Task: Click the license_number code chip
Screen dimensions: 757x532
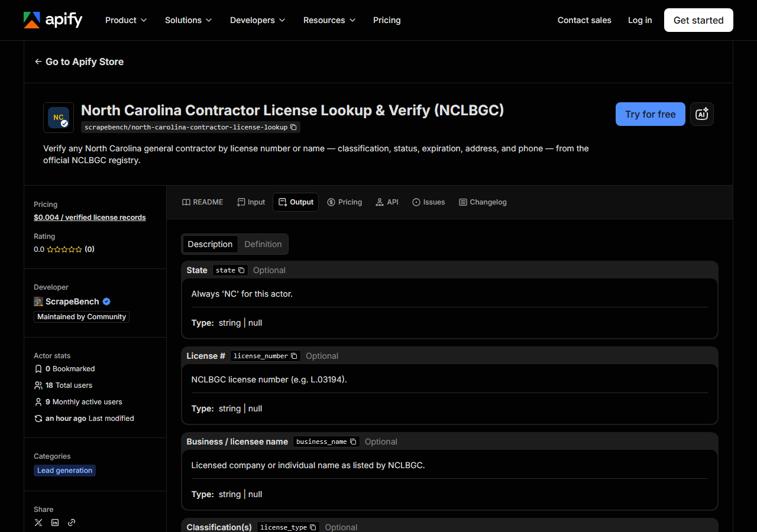Action: click(x=266, y=356)
